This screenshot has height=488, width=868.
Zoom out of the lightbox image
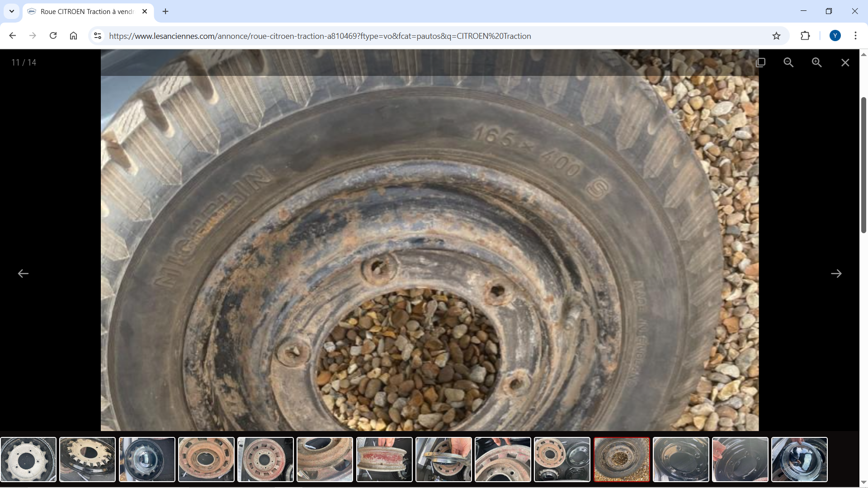(x=788, y=62)
